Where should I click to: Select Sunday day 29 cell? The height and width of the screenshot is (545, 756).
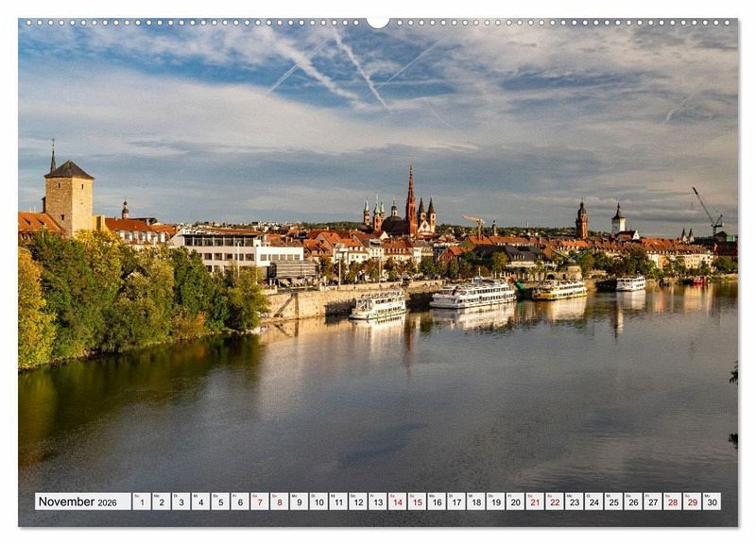point(693,502)
